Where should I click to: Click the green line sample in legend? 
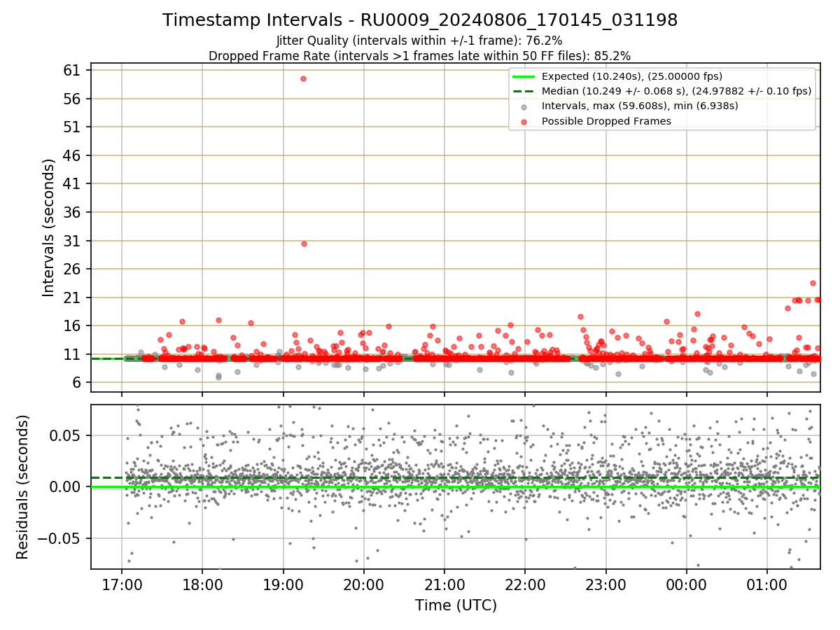(524, 76)
